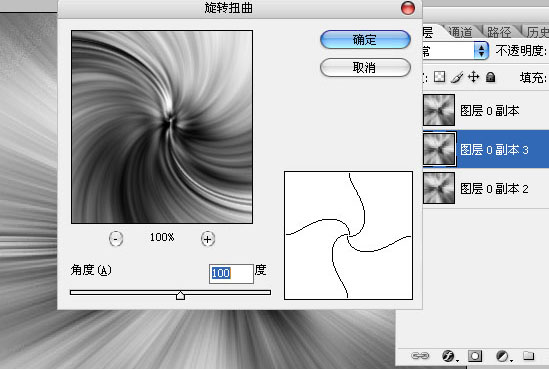Create a new layer group folder icon
Image resolution: width=549 pixels, height=369 pixels.
pyautogui.click(x=529, y=356)
